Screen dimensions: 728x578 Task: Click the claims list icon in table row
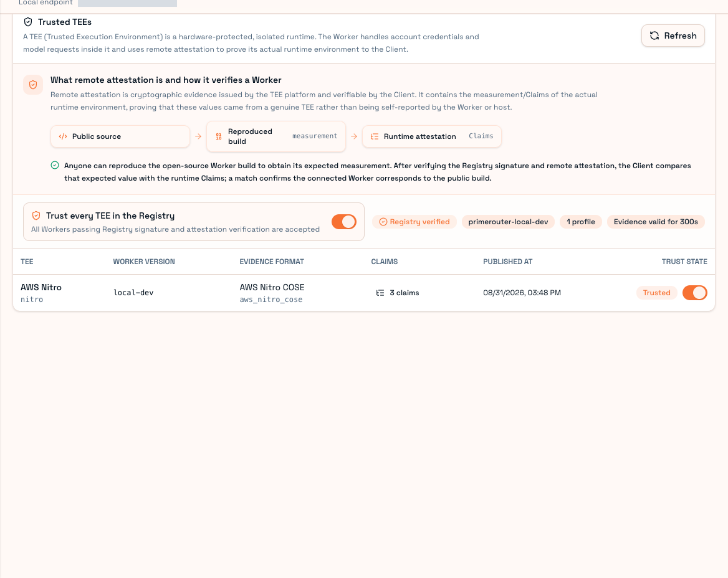pos(380,293)
